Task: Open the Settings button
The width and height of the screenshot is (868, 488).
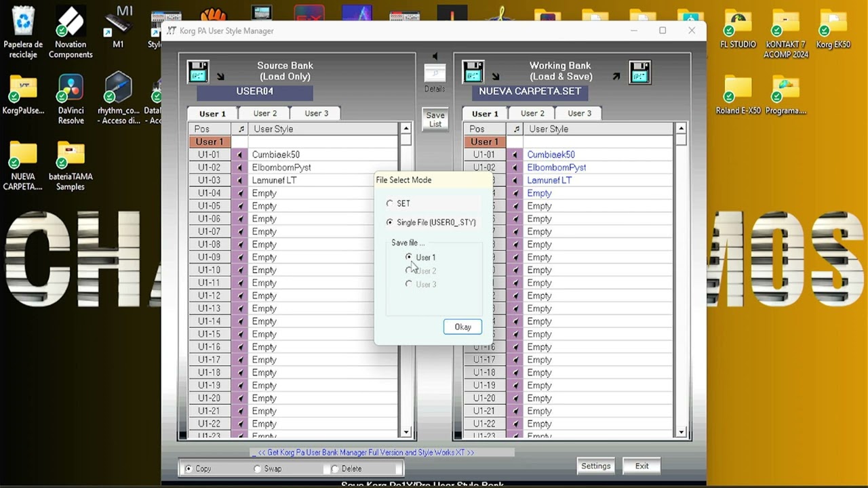Action: pos(596,466)
